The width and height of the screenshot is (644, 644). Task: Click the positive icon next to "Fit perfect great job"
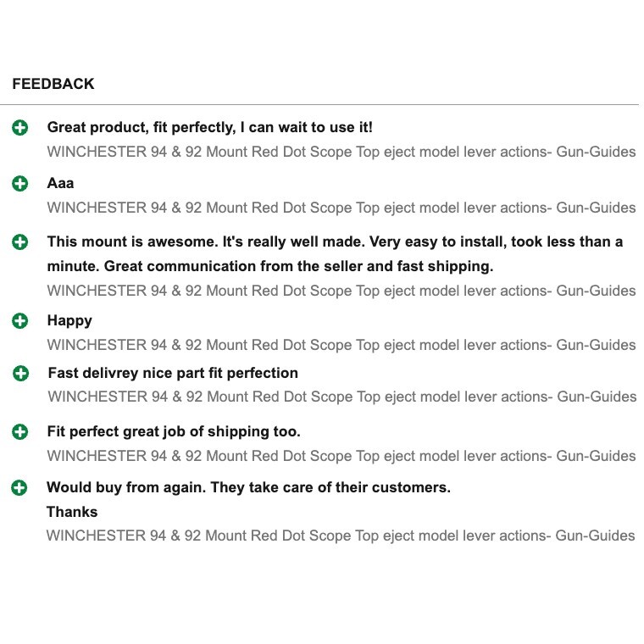[20, 432]
